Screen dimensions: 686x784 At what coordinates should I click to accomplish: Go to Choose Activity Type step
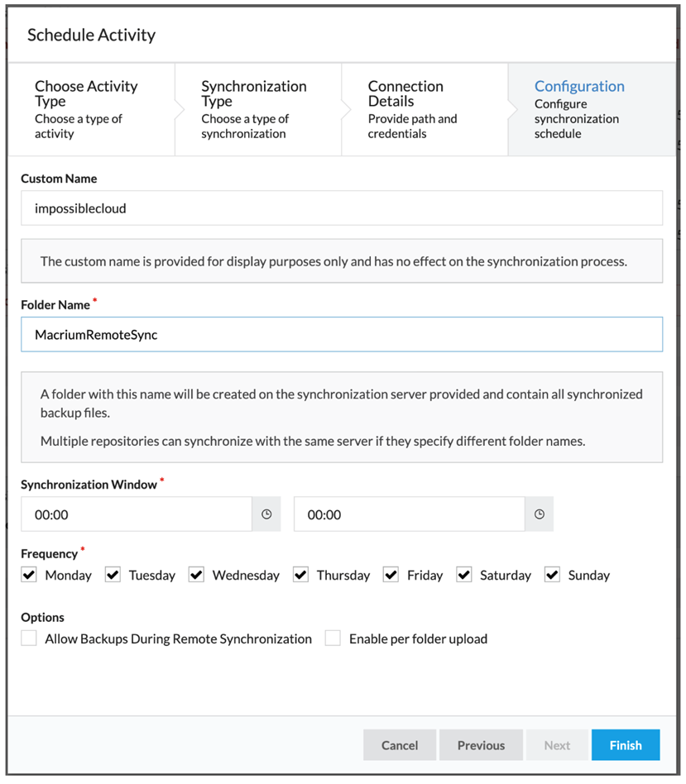coord(92,109)
